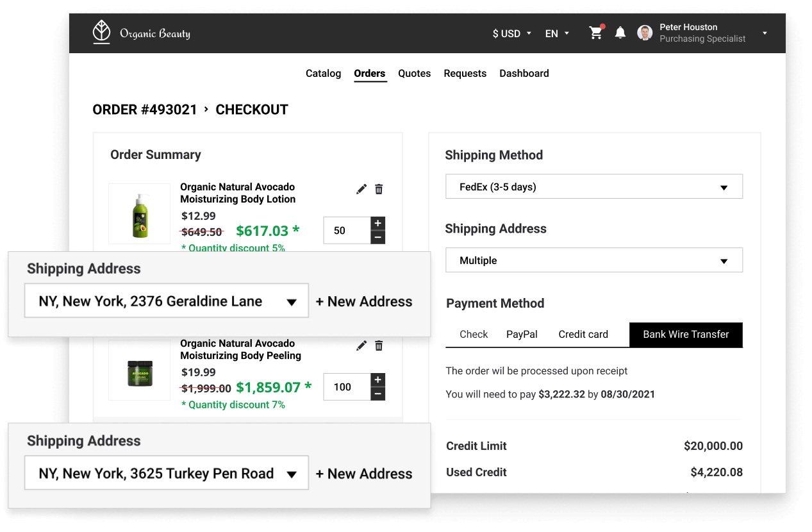Click Peter Houston's profile avatar

point(645,33)
